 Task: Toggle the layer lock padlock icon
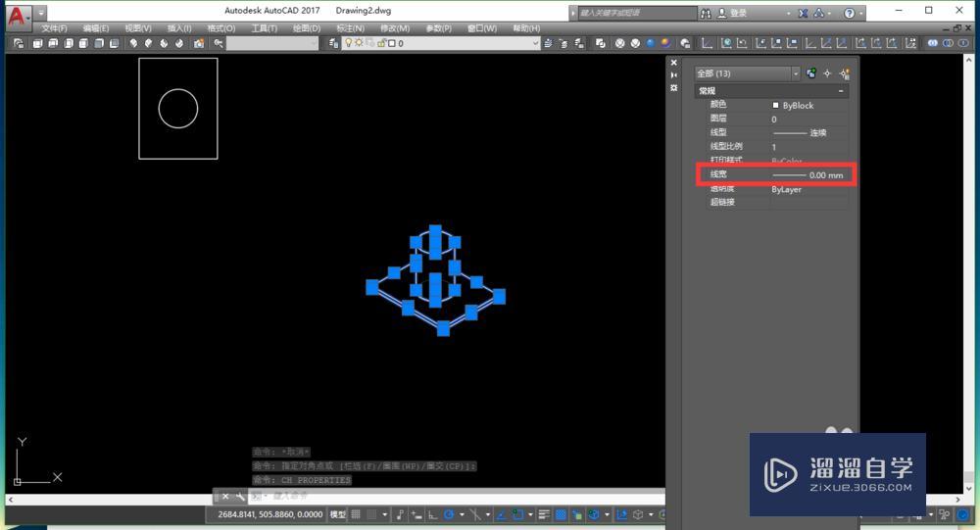point(380,43)
